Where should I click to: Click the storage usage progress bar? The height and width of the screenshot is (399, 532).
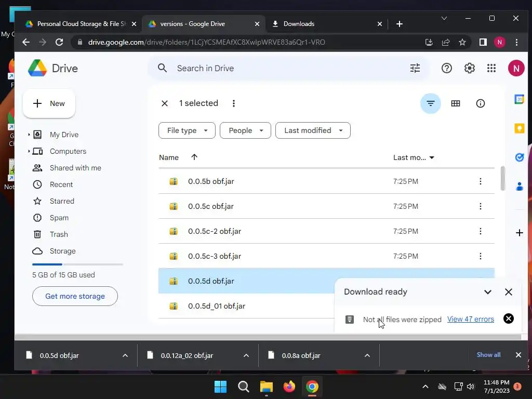point(77,264)
